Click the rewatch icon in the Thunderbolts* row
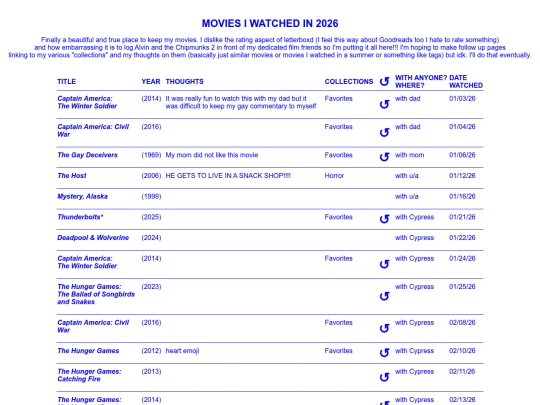Viewport: 540px width, 405px height. [x=384, y=219]
